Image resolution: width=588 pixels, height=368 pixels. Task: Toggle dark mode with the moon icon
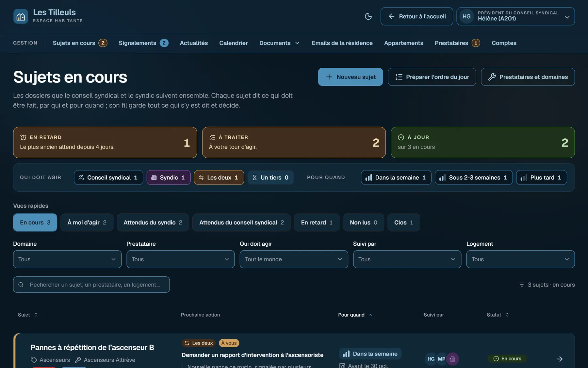[368, 16]
